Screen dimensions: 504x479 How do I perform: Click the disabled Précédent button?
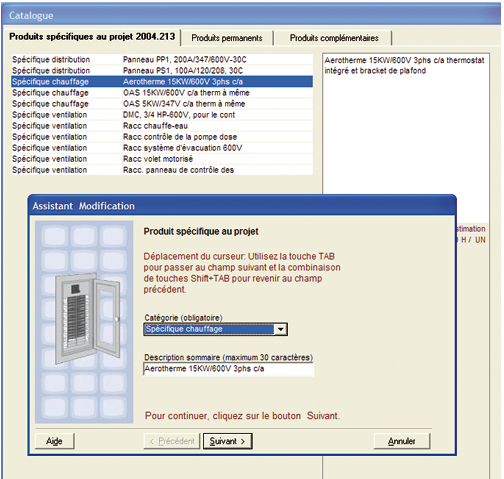click(x=172, y=441)
